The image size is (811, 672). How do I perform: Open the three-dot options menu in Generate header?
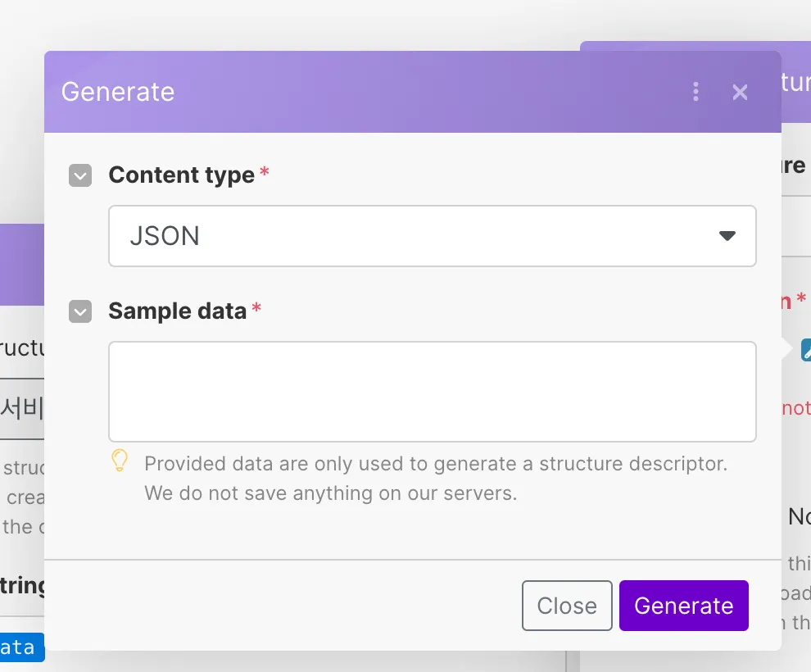click(695, 92)
